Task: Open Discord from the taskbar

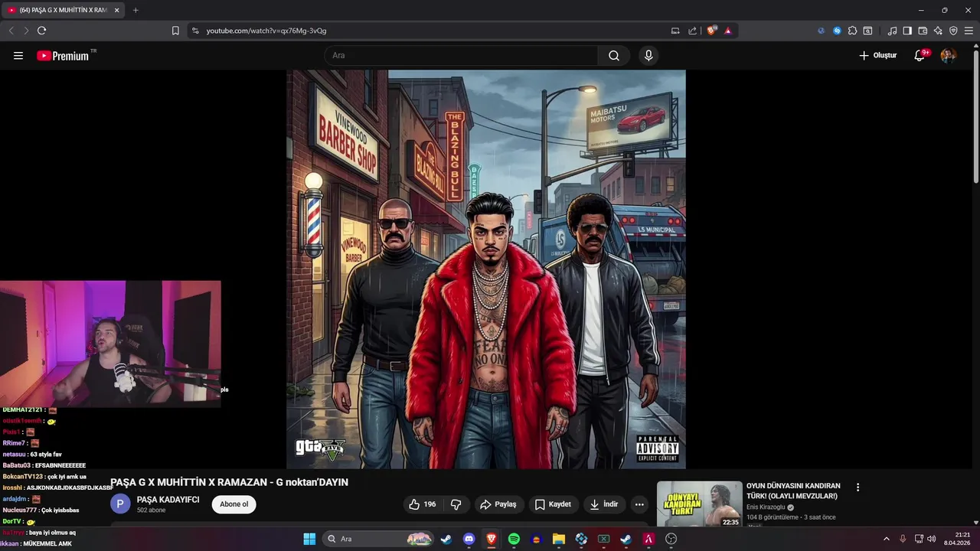Action: pos(469,539)
